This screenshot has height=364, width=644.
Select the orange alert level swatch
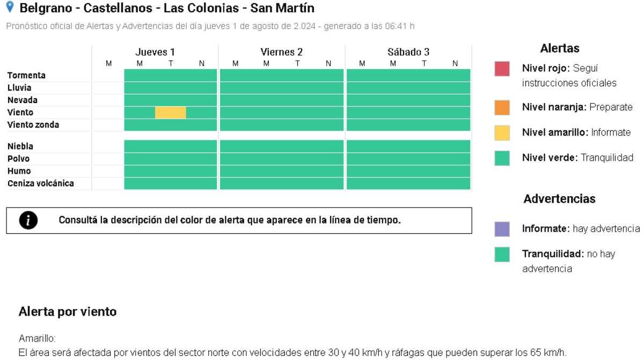[x=502, y=107]
